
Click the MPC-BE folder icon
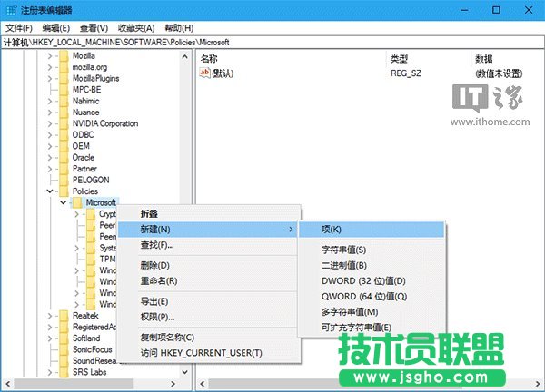tap(64, 90)
